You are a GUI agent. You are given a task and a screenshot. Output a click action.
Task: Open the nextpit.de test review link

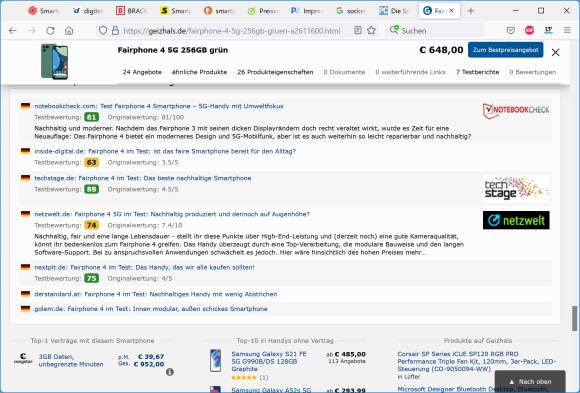coord(144,267)
